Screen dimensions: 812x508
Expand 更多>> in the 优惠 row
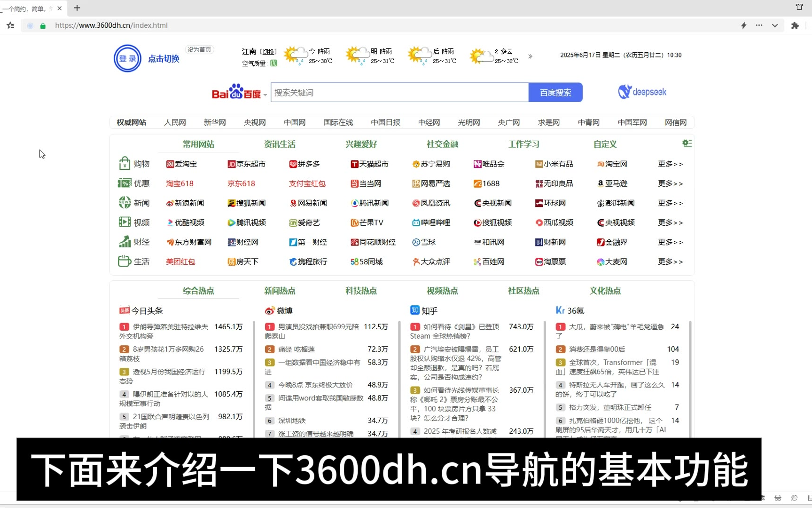(671, 183)
